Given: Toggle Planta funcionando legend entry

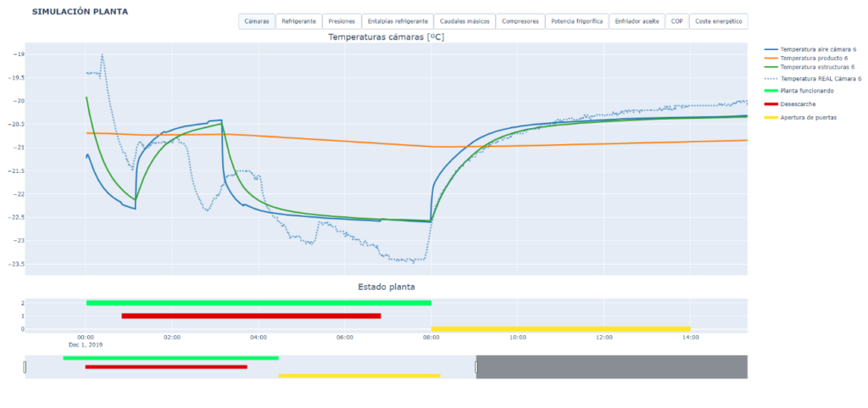Looking at the screenshot, I should (x=807, y=89).
